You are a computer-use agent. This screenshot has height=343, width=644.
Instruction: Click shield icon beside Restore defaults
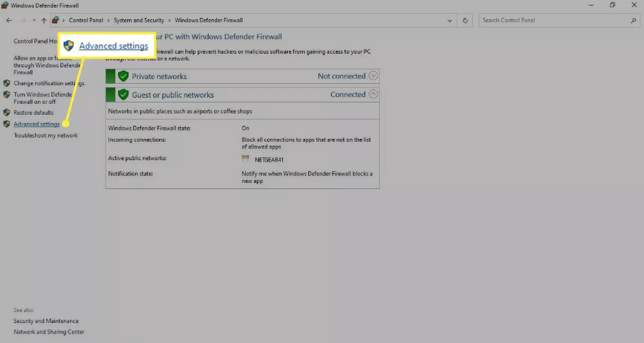coord(7,112)
